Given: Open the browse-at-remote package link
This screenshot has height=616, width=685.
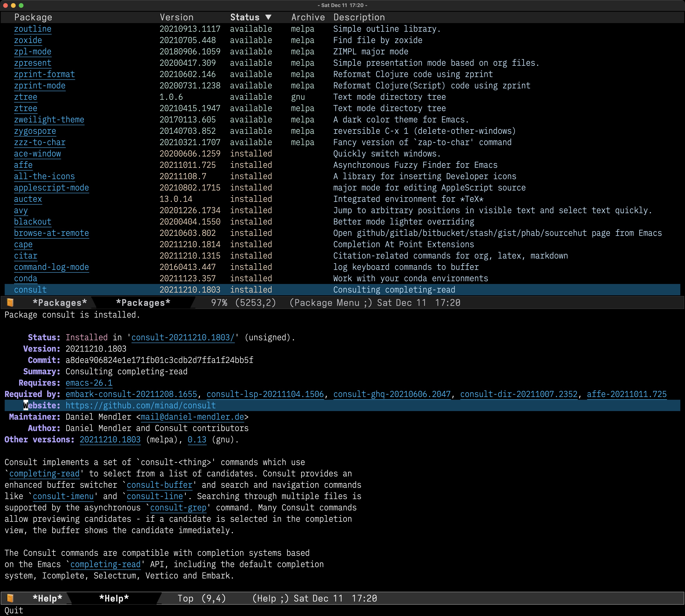Looking at the screenshot, I should tap(51, 233).
